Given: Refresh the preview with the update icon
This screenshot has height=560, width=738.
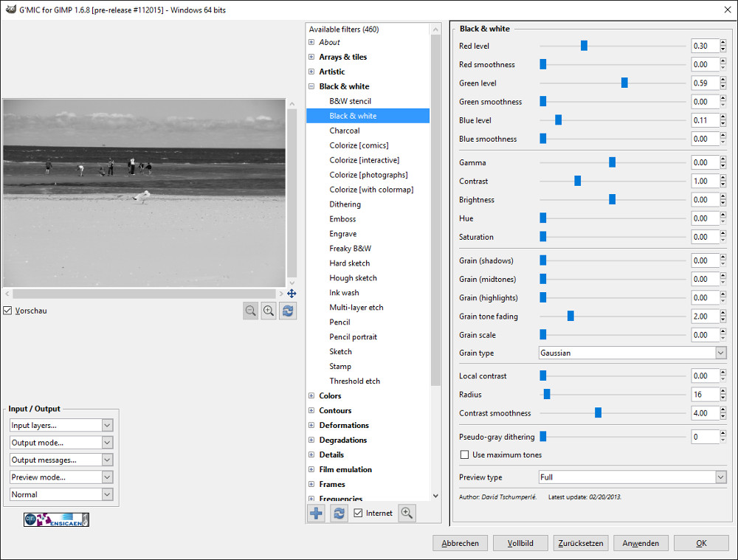Looking at the screenshot, I should coord(288,311).
